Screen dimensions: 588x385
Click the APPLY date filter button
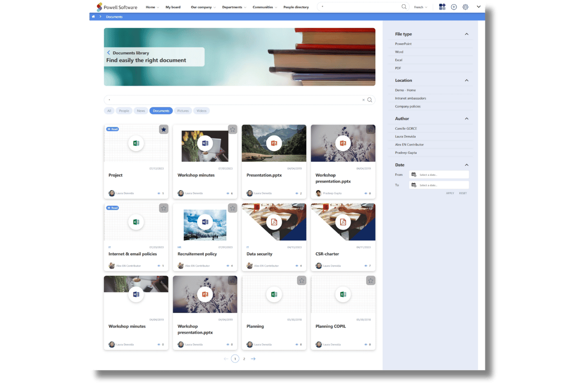coord(450,193)
